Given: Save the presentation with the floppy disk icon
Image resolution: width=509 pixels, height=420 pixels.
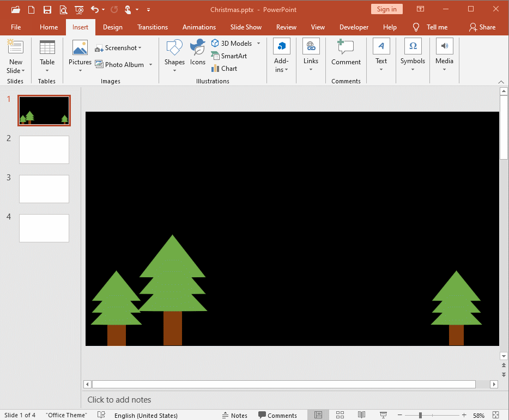Looking at the screenshot, I should tap(47, 10).
